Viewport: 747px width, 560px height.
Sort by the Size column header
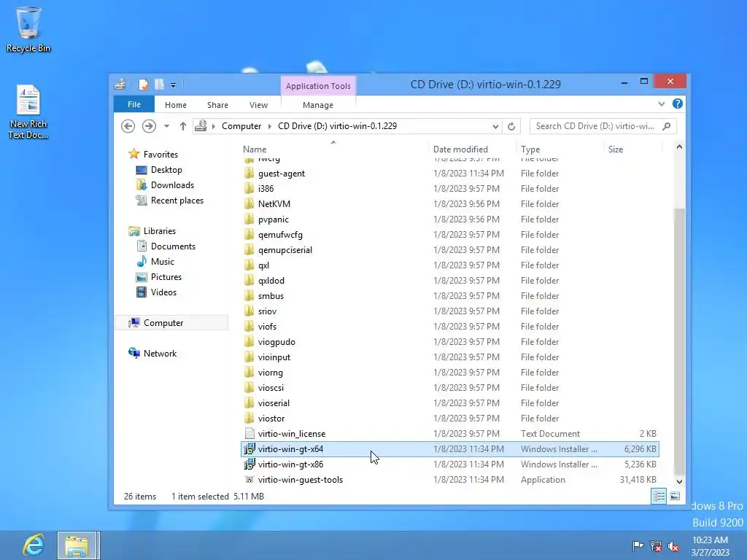click(x=616, y=149)
